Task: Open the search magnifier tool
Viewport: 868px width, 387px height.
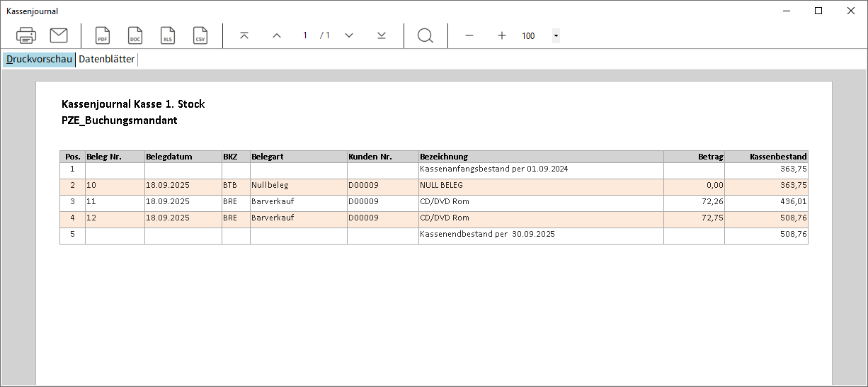Action: [426, 35]
